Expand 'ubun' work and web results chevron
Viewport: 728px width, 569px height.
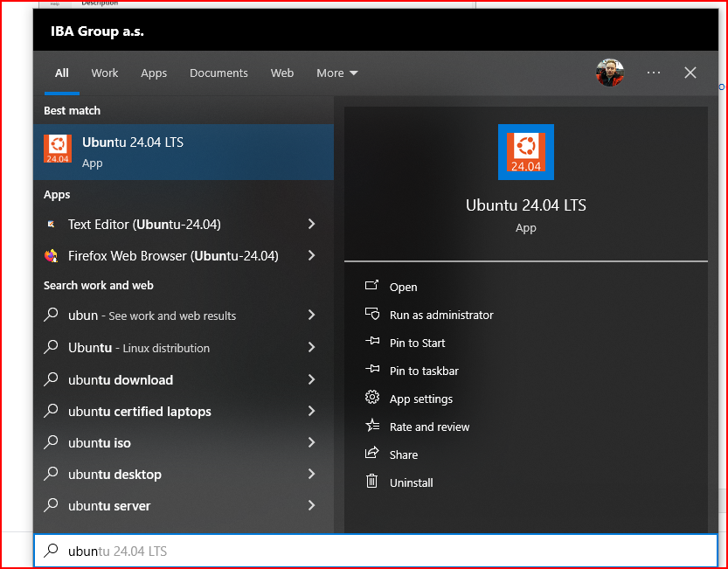[x=311, y=315]
